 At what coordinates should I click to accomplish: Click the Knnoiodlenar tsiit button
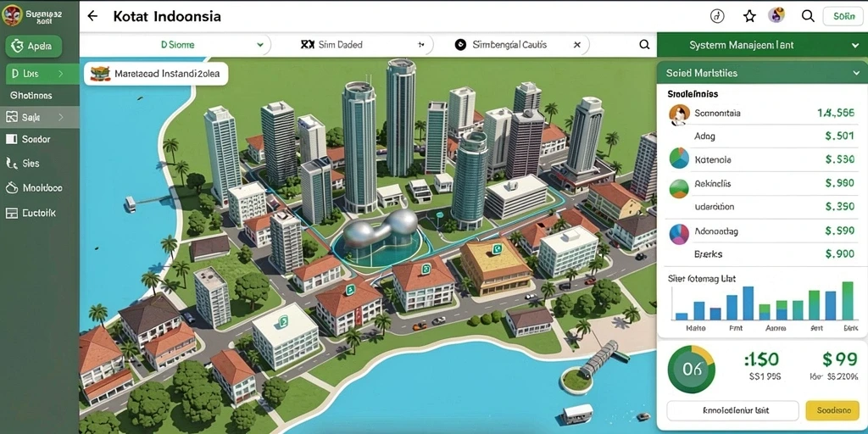(732, 411)
